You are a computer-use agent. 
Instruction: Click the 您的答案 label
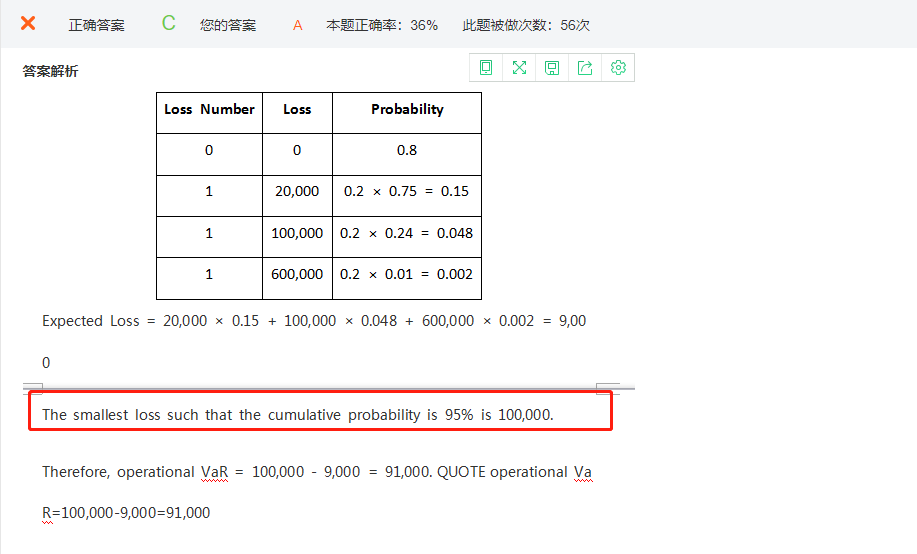tap(227, 25)
